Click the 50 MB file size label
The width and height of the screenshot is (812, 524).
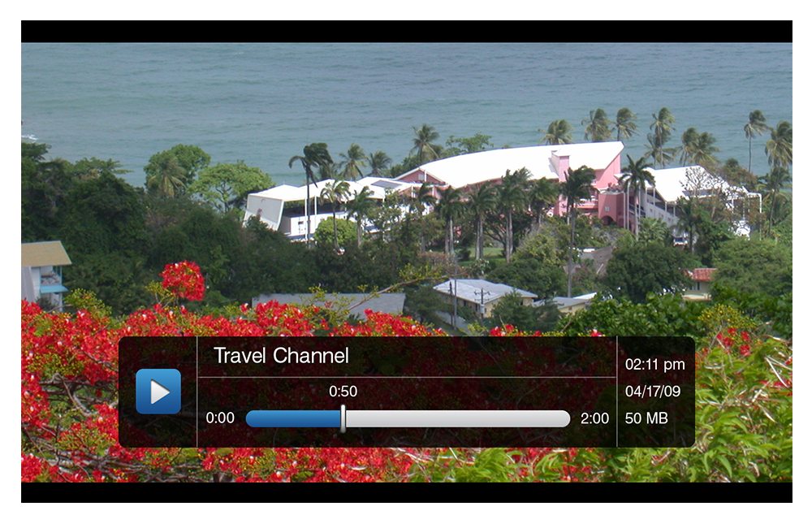click(646, 418)
